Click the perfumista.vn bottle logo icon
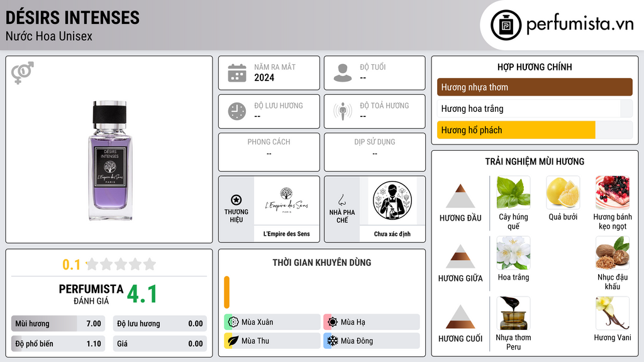644x362 pixels. tap(506, 25)
